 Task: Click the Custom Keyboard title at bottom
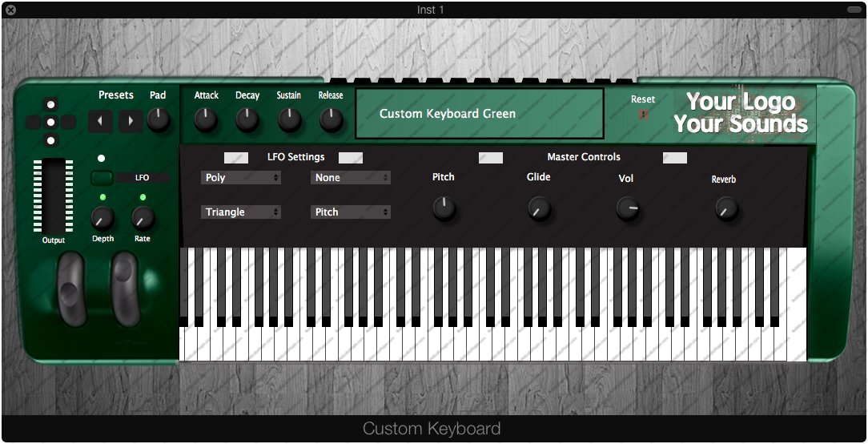432,429
